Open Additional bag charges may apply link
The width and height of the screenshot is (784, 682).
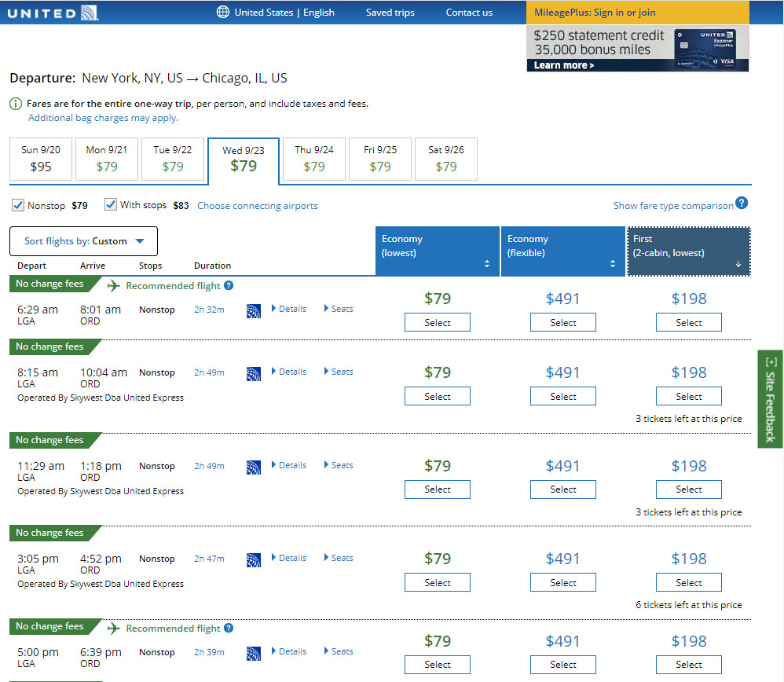[103, 118]
